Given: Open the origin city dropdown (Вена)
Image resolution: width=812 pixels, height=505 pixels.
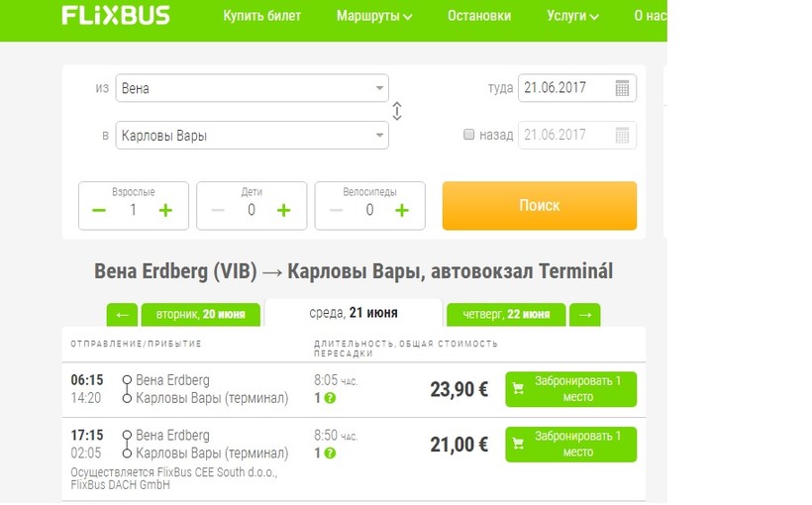Looking at the screenshot, I should tap(252, 88).
